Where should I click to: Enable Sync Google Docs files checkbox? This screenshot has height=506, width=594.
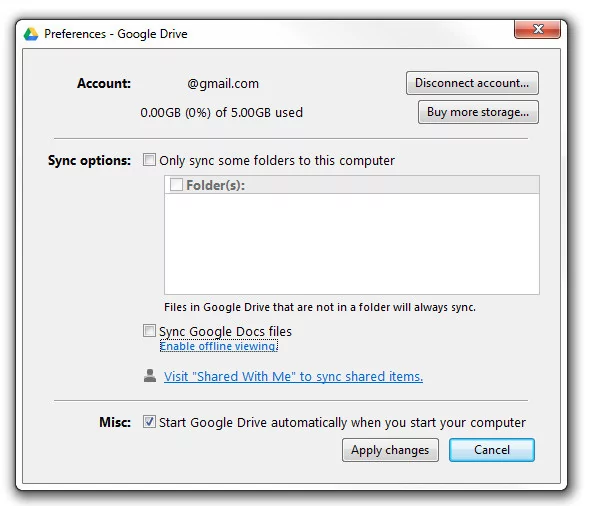[x=149, y=330]
